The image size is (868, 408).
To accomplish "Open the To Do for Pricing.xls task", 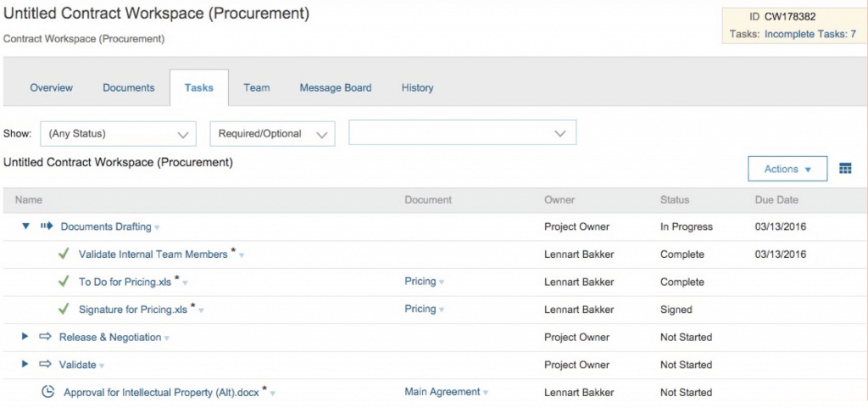I will click(125, 282).
